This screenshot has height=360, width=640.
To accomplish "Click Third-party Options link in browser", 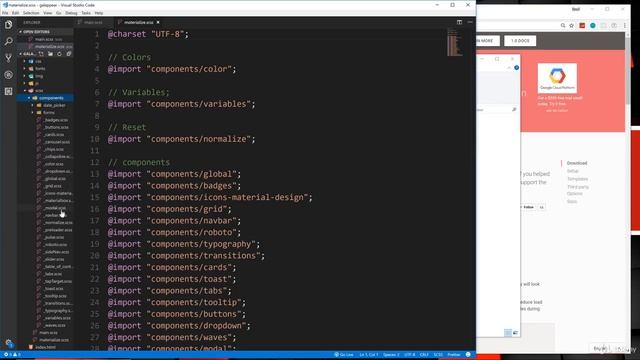I will (x=578, y=190).
